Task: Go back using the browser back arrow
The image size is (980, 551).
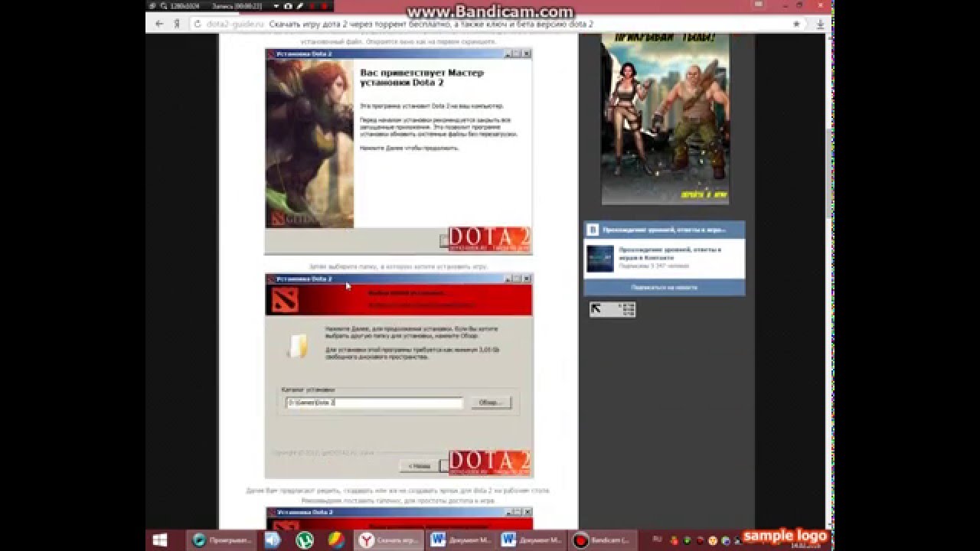Action: click(x=159, y=24)
